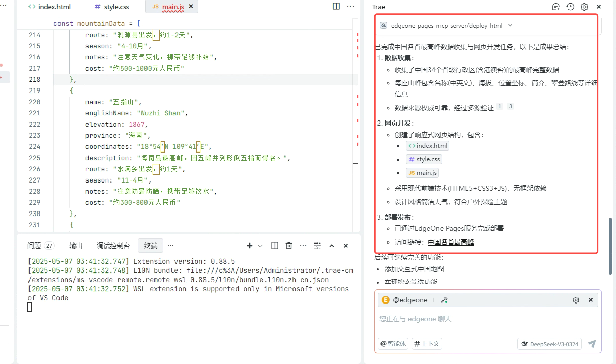Click the @edgeone agent chip
The image size is (616, 364).
pyautogui.click(x=404, y=300)
